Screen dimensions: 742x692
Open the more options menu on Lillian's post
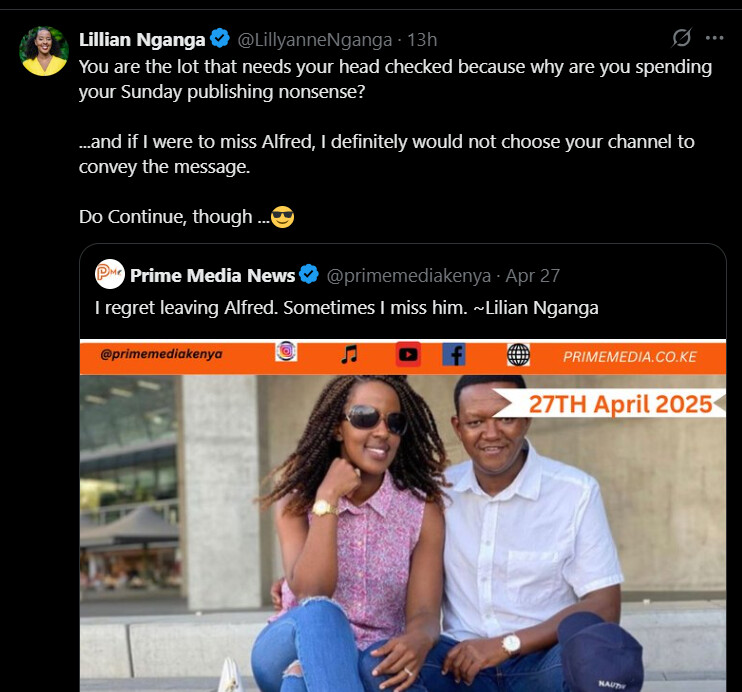coord(714,38)
